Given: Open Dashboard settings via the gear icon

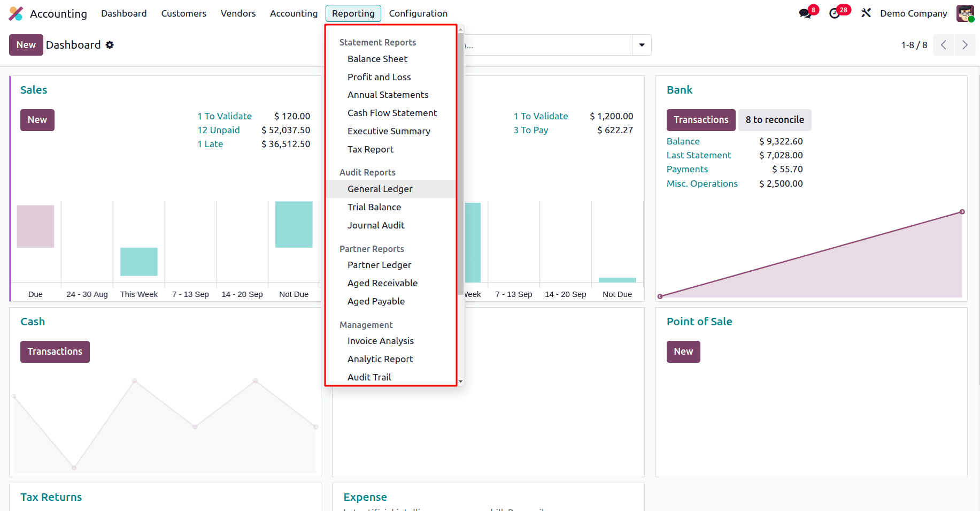Looking at the screenshot, I should 110,45.
